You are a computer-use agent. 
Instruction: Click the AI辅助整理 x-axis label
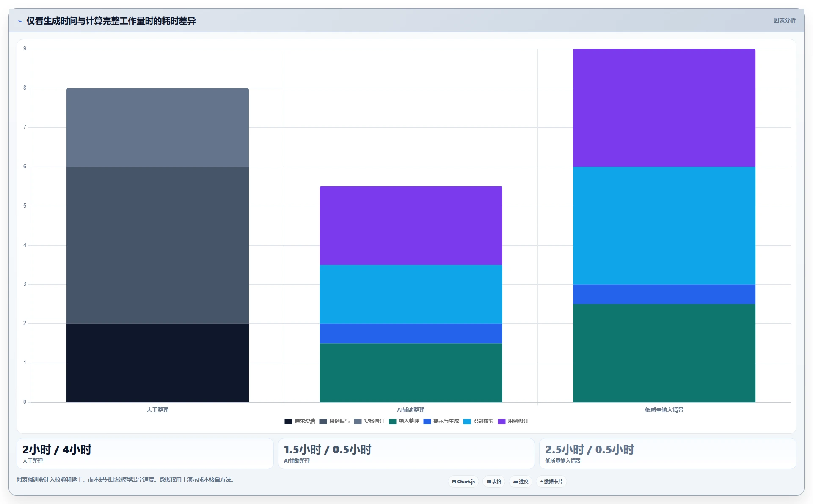411,410
